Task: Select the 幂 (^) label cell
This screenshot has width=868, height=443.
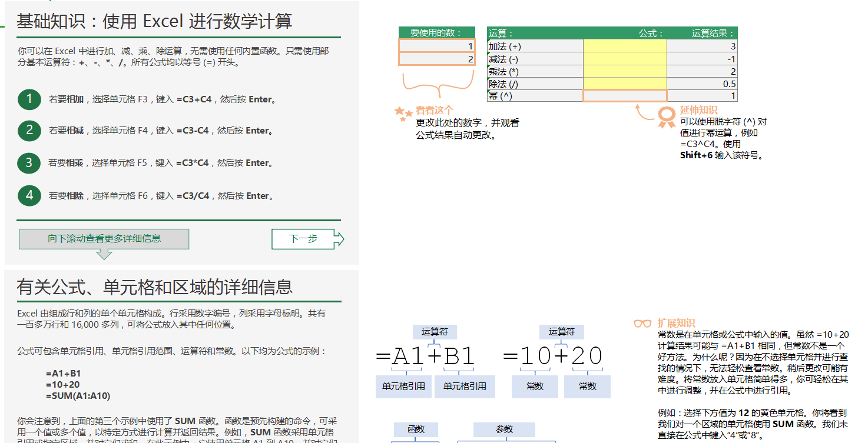Action: 535,96
